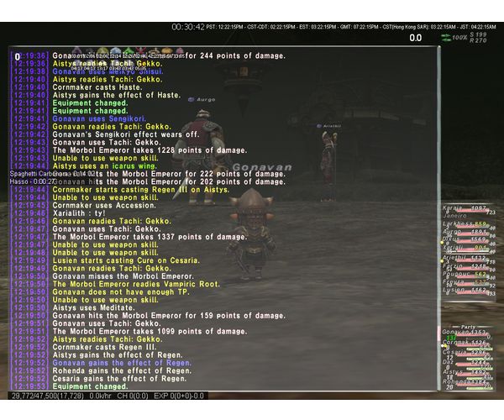Click the green connection status arrows icon
The height and width of the screenshot is (420, 504).
446,38
